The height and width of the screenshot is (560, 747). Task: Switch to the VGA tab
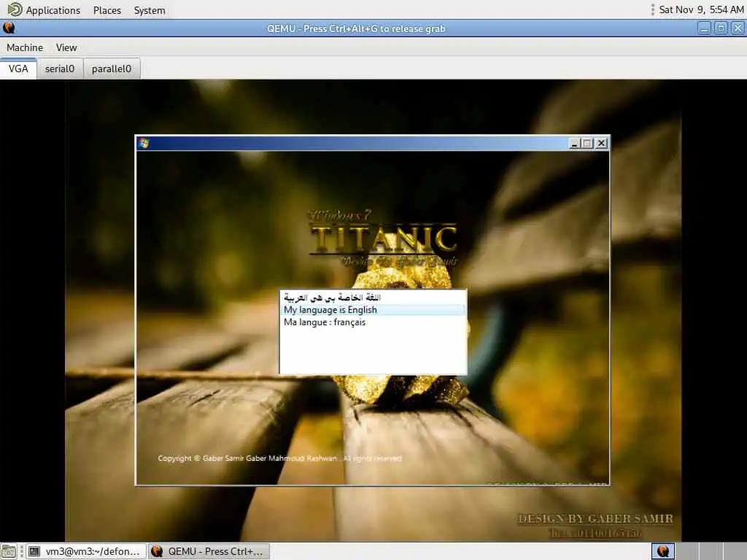[x=18, y=69]
